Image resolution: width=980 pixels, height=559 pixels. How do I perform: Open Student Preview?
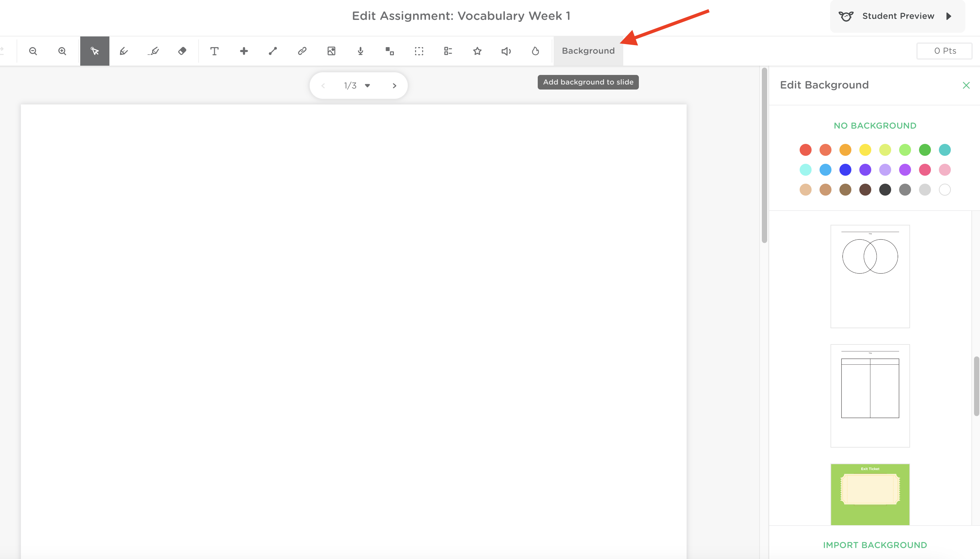tap(897, 16)
